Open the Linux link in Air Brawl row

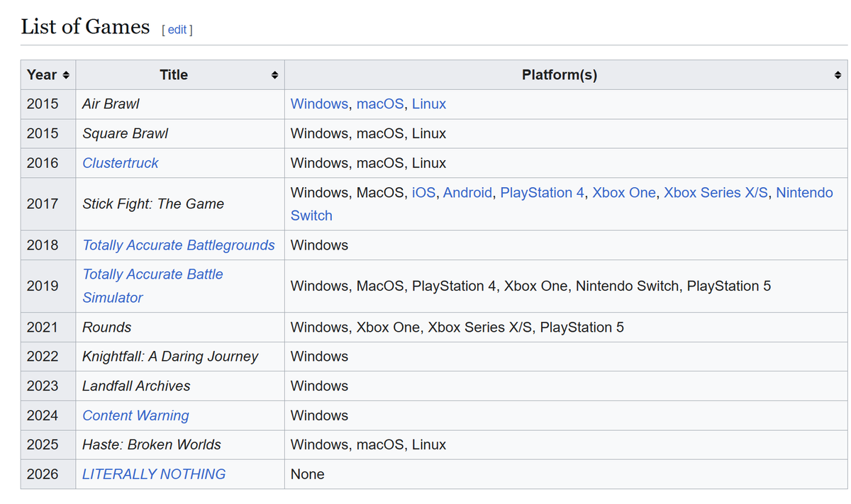click(429, 103)
